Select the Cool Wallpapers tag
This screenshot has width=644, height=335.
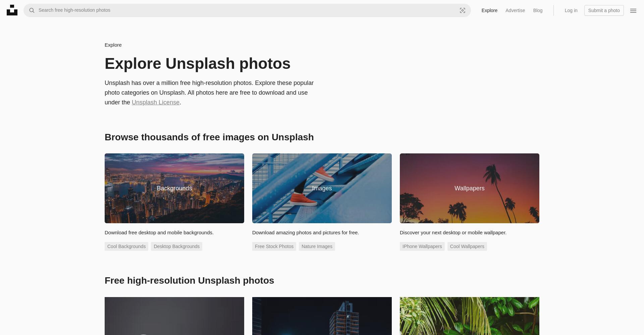[467, 246]
